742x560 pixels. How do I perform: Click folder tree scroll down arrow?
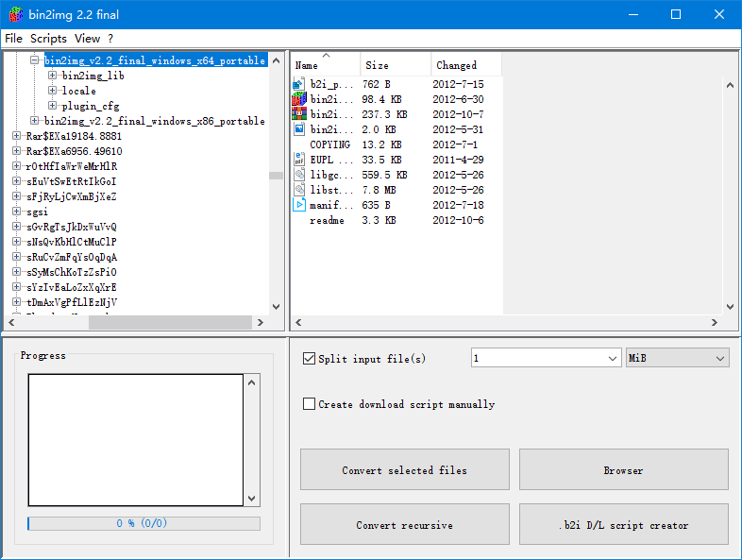tap(277, 307)
